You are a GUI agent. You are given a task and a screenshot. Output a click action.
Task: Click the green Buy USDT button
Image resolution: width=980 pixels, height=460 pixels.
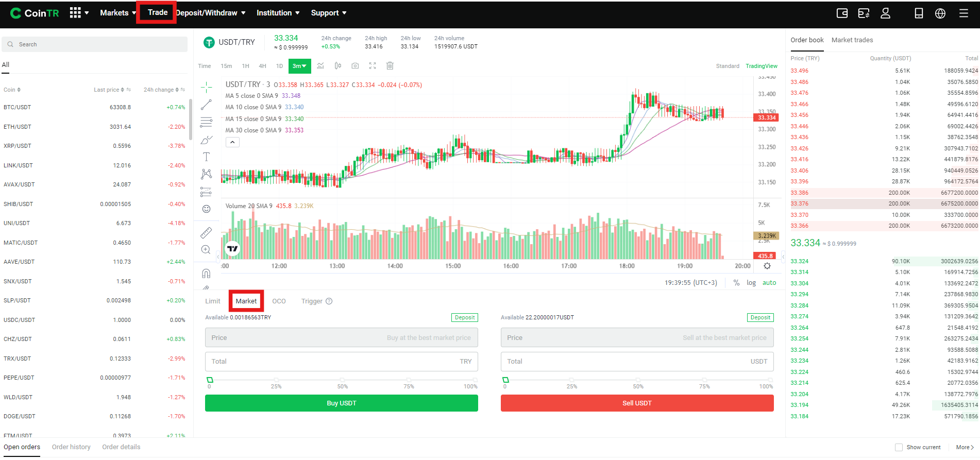(342, 403)
